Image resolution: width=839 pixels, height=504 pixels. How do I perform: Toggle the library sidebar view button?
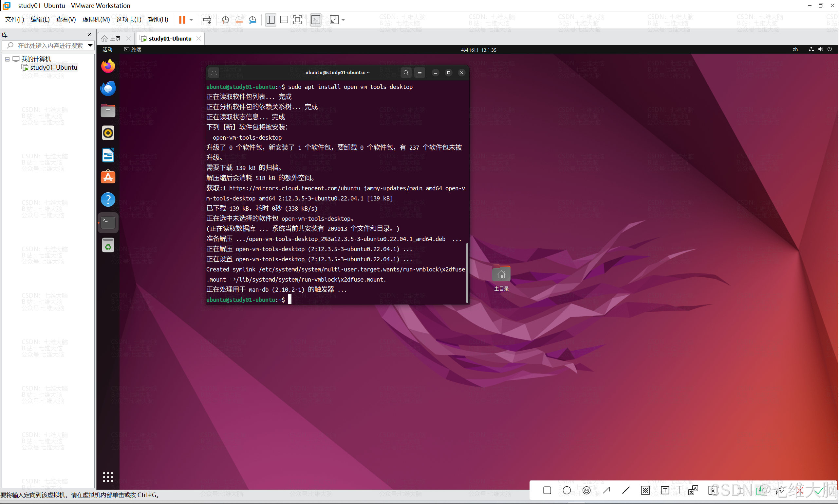[270, 20]
